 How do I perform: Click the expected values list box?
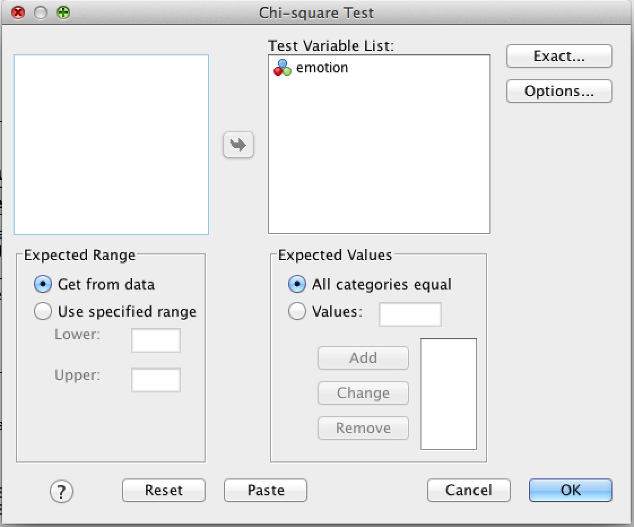click(449, 394)
